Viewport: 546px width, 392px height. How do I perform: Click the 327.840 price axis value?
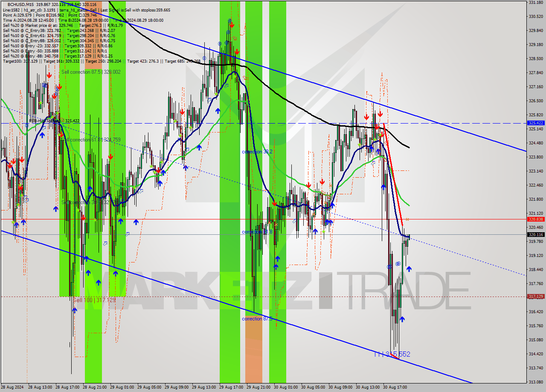click(x=536, y=73)
